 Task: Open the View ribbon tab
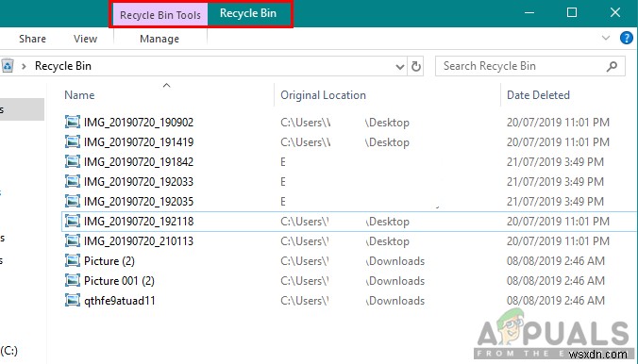[86, 39]
